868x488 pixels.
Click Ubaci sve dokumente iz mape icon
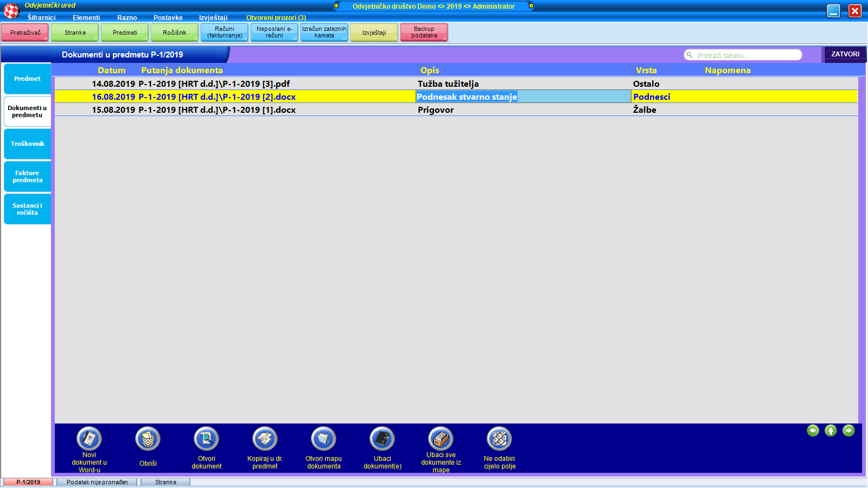click(441, 439)
